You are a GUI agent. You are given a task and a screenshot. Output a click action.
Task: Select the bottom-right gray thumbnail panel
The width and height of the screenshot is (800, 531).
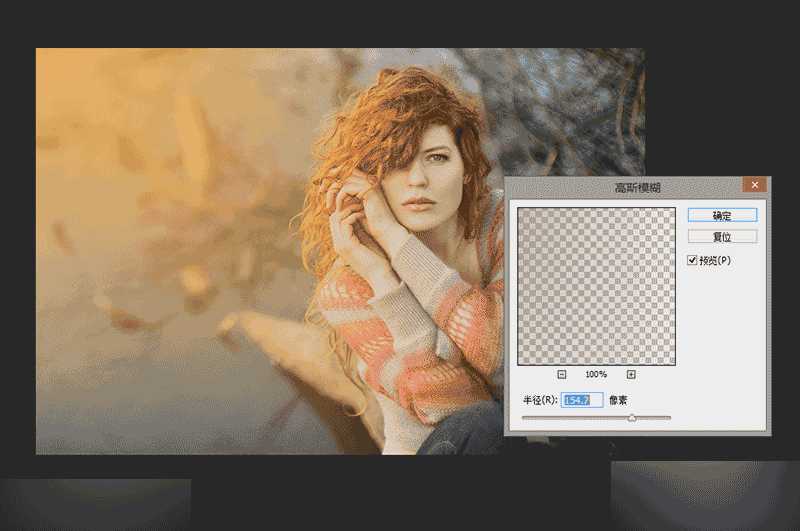point(705,496)
